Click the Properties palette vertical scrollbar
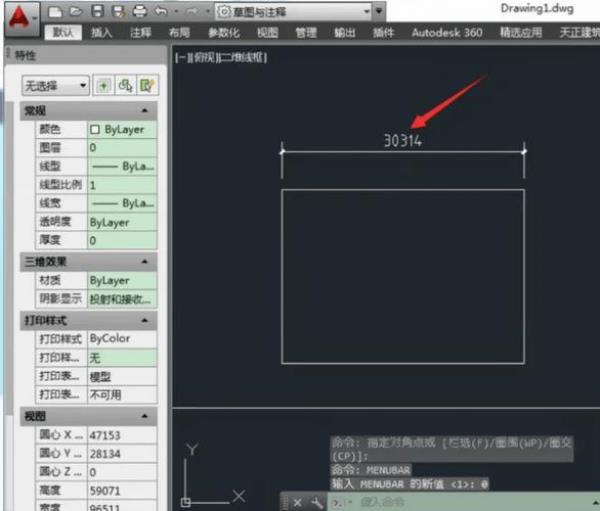The width and height of the screenshot is (600, 511). 9,258
